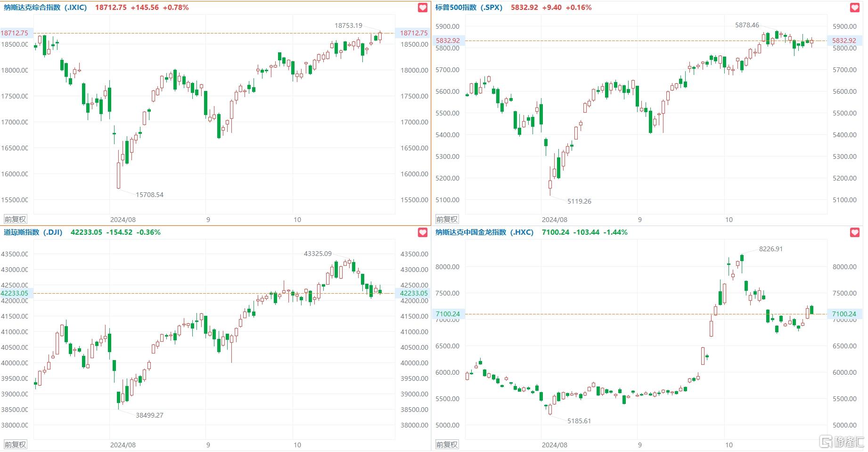Image resolution: width=868 pixels, height=452 pixels.
Task: Click the 38499.27 low label on Dow chart
Action: point(149,415)
